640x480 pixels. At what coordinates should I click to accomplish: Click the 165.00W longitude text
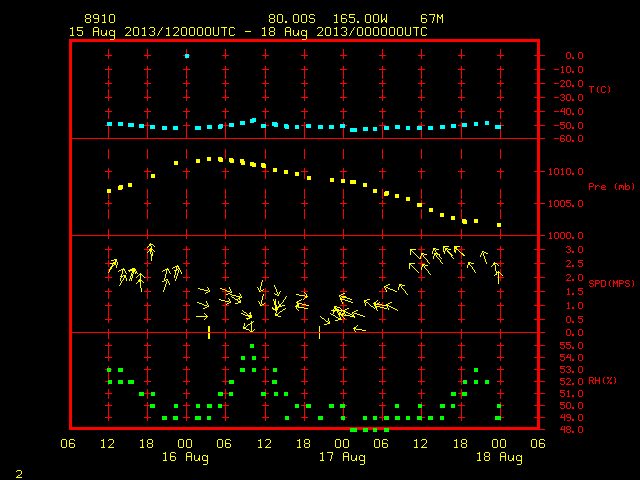[360, 19]
